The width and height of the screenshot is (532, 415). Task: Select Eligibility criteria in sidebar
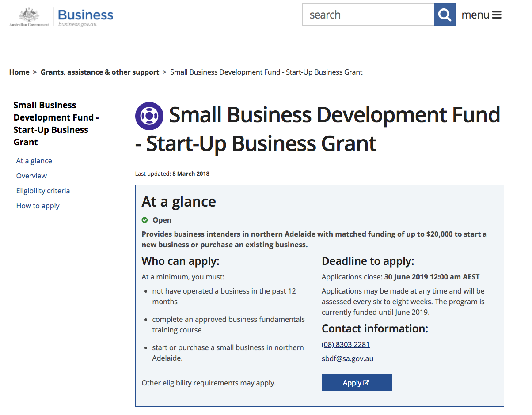click(43, 191)
